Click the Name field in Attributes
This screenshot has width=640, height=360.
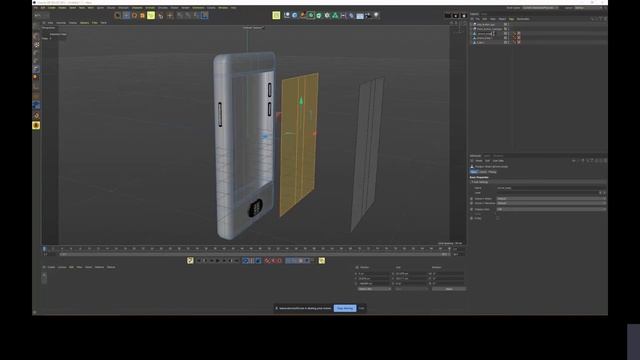click(551, 188)
